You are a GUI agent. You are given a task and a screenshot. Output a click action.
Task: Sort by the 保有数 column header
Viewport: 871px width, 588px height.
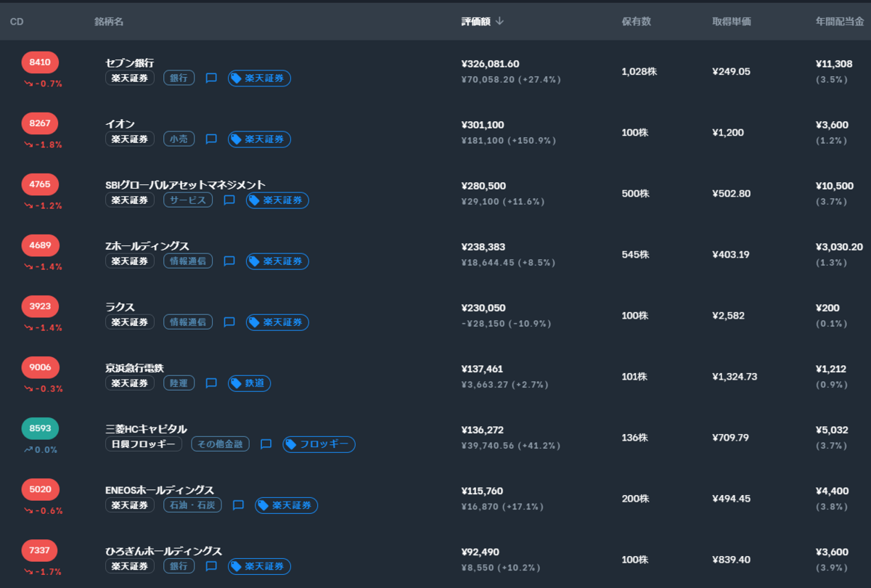(x=637, y=22)
